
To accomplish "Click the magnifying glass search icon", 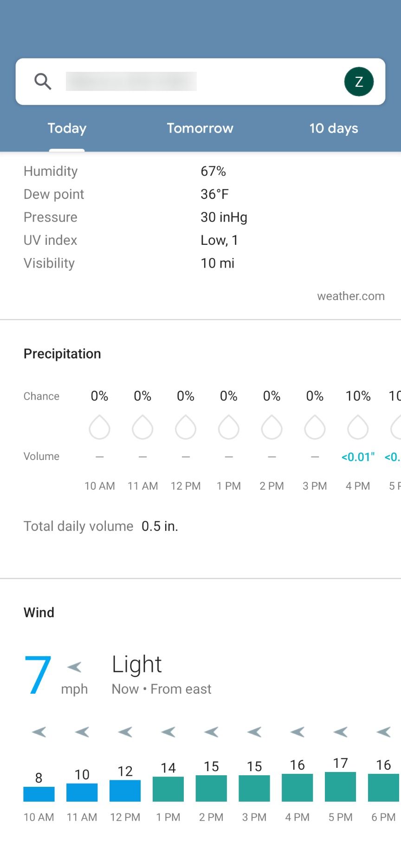I will [x=42, y=81].
